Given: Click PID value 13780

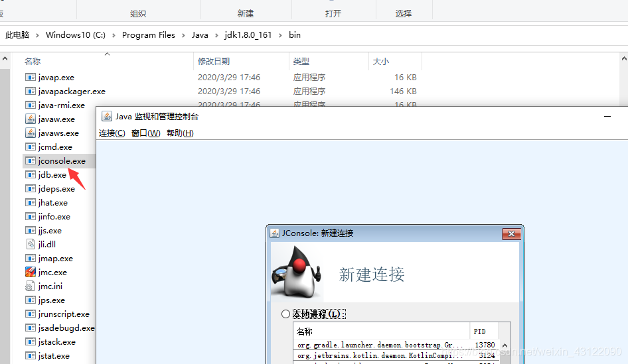Looking at the screenshot, I should coord(485,345).
